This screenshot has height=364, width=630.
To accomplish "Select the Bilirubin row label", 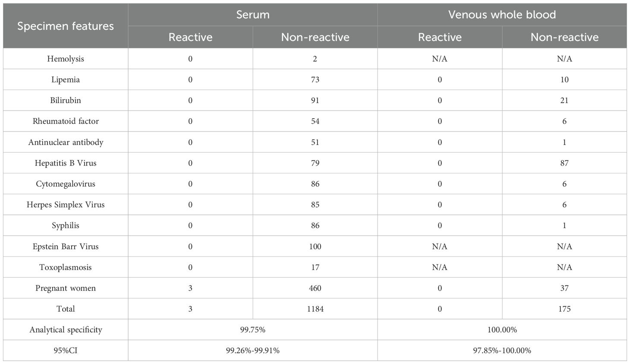I will click(66, 100).
